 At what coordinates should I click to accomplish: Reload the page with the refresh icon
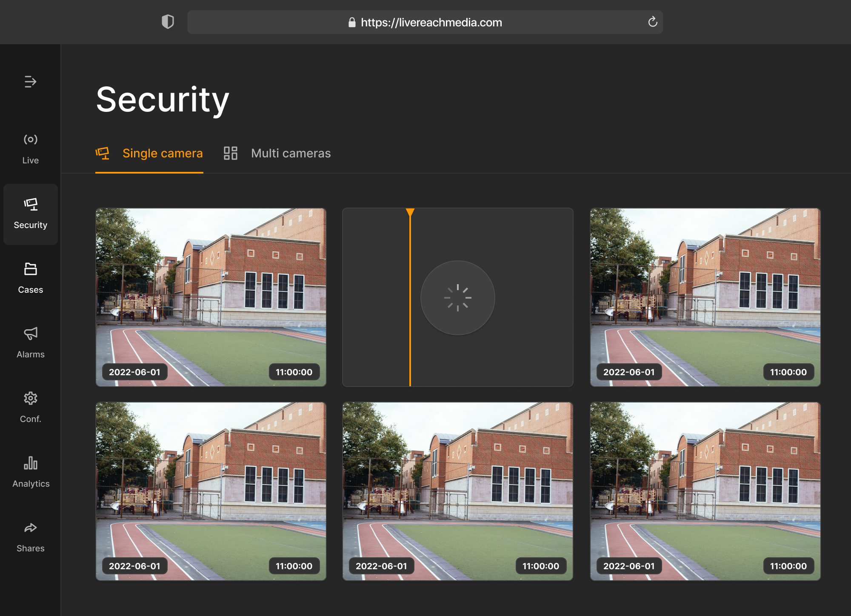pos(652,22)
